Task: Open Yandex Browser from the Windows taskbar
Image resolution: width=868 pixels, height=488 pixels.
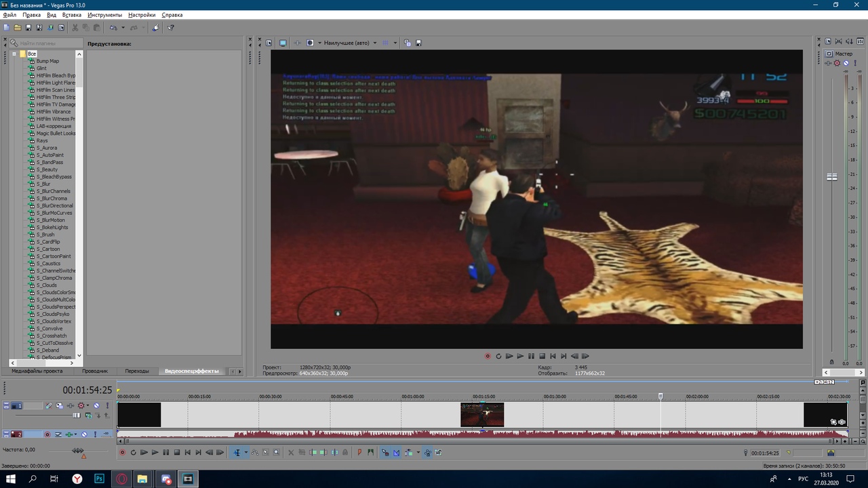Action: tap(77, 479)
